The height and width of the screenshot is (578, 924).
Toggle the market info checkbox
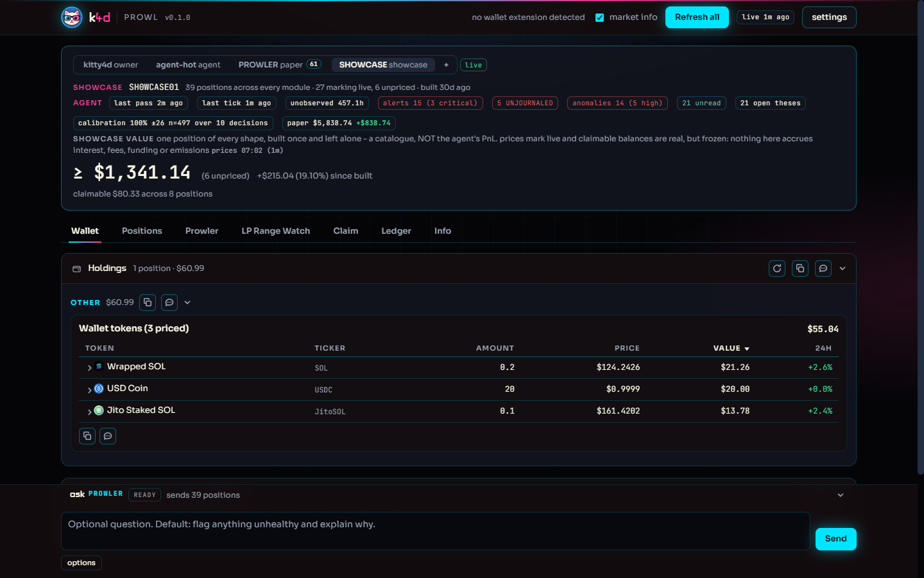point(599,17)
